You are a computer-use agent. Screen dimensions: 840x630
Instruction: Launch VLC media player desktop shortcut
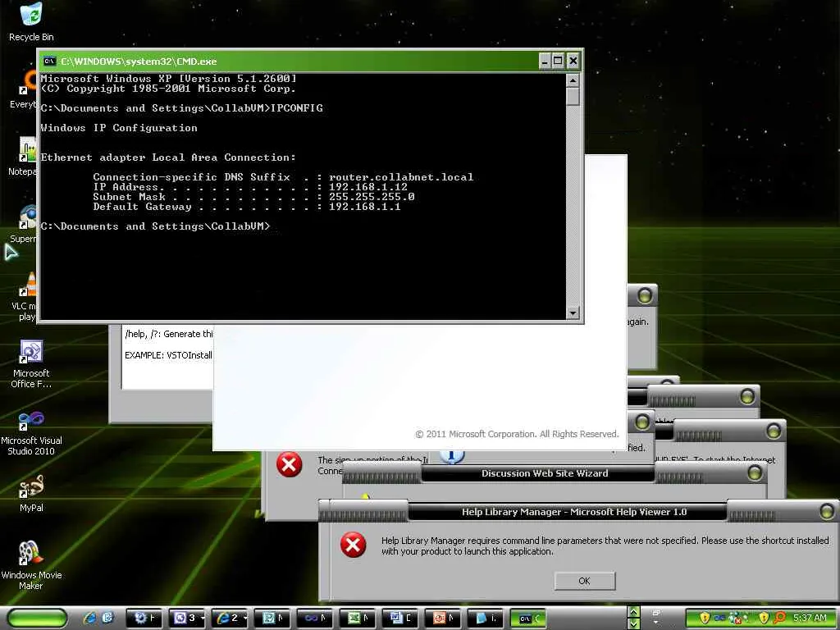(x=25, y=297)
